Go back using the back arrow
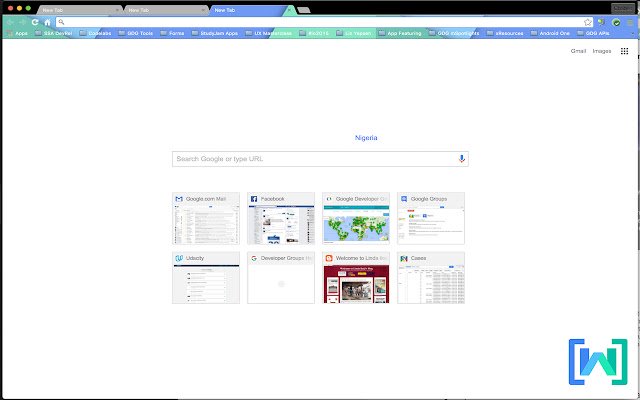The height and width of the screenshot is (400, 640). tap(10, 22)
